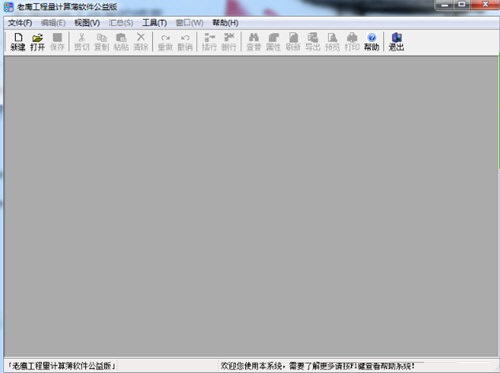
Task: Maximize the application window
Action: (x=462, y=5)
